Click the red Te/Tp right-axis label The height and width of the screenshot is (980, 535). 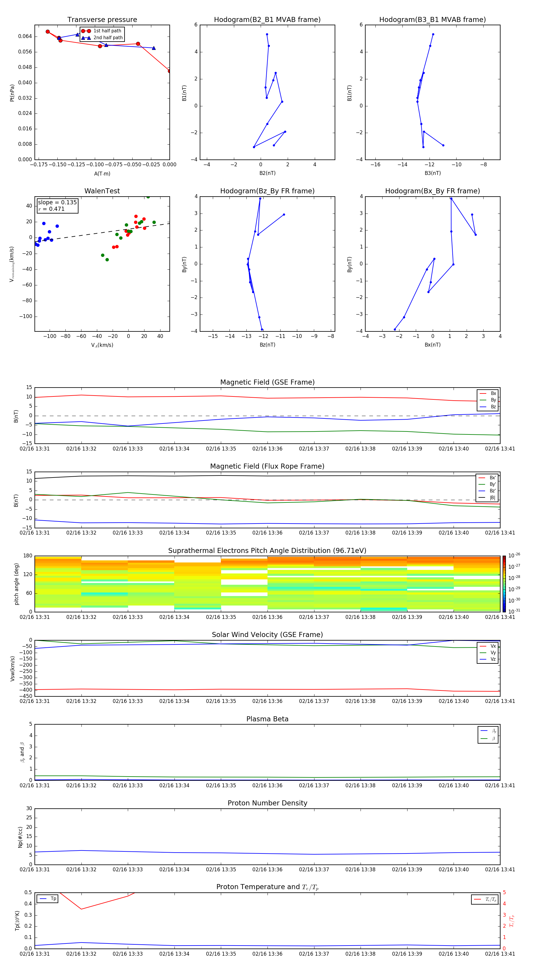[512, 921]
